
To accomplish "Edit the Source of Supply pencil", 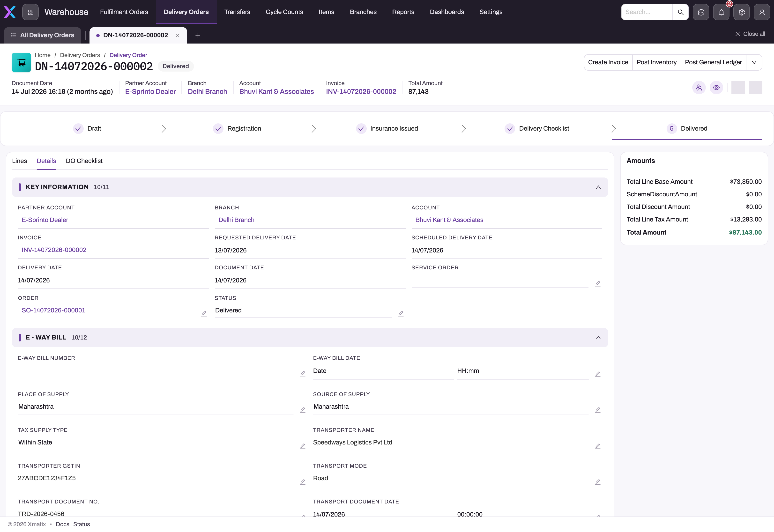I will click(x=597, y=410).
